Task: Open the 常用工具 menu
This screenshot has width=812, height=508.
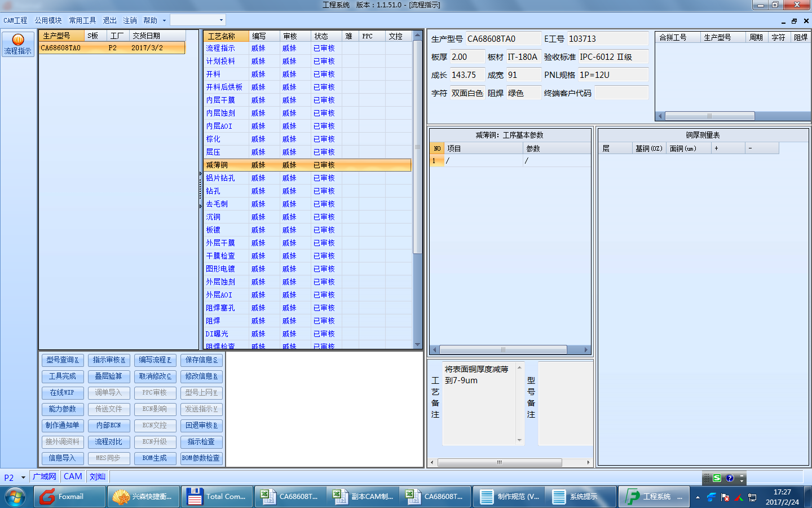Action: click(x=82, y=20)
